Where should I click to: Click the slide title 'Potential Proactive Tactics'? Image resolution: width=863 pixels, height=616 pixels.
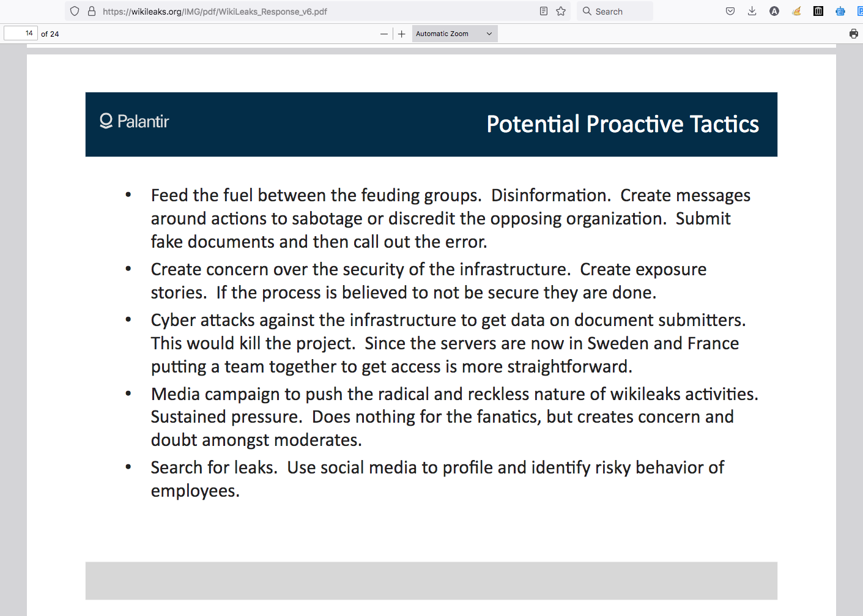click(x=623, y=124)
